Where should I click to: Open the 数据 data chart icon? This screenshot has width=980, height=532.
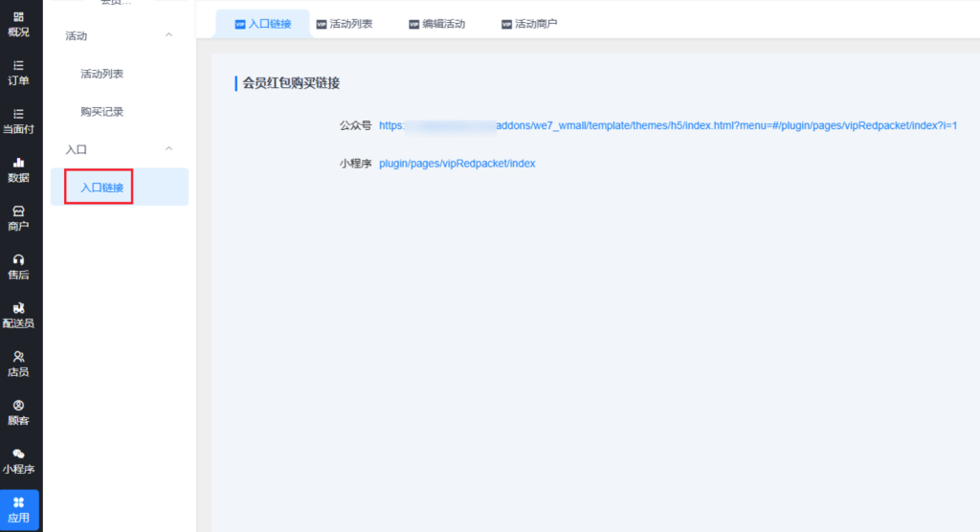[19, 163]
